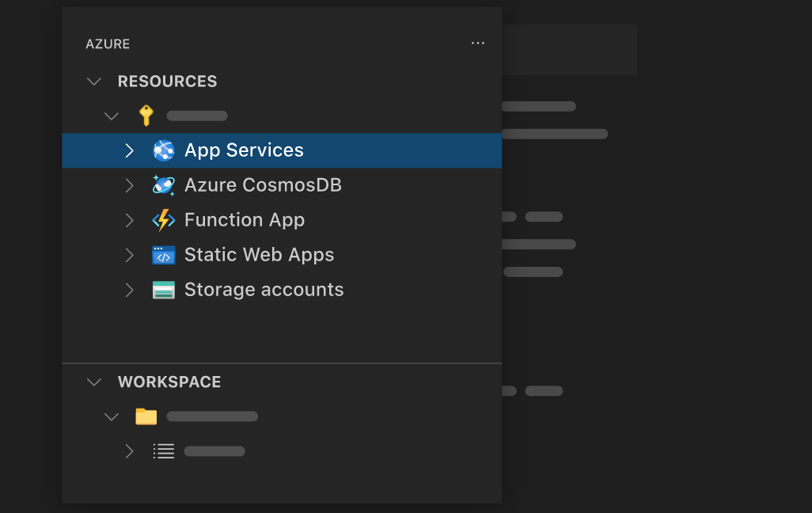The width and height of the screenshot is (812, 513).
Task: Click the AZURE panel title
Action: pos(108,44)
